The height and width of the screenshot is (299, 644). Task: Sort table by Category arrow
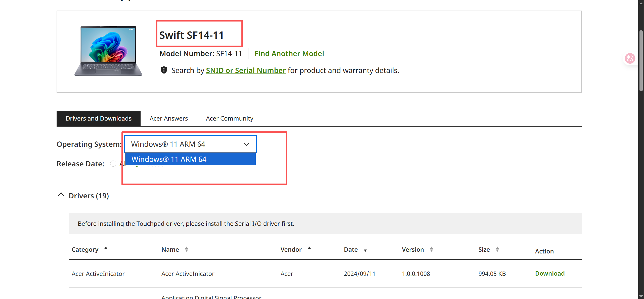pos(106,248)
